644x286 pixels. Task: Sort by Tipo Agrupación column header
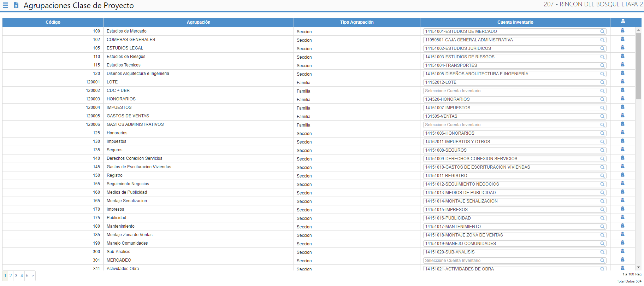(x=357, y=22)
